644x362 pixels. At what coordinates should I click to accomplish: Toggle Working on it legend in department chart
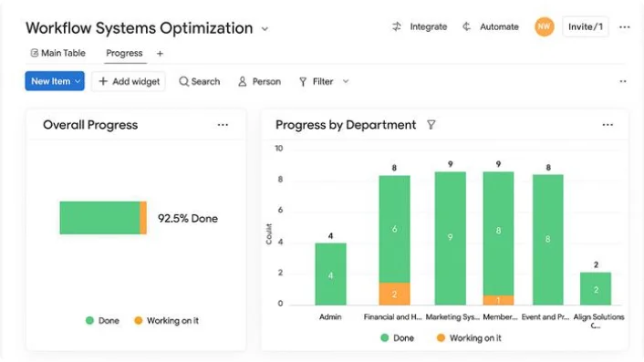pos(469,337)
